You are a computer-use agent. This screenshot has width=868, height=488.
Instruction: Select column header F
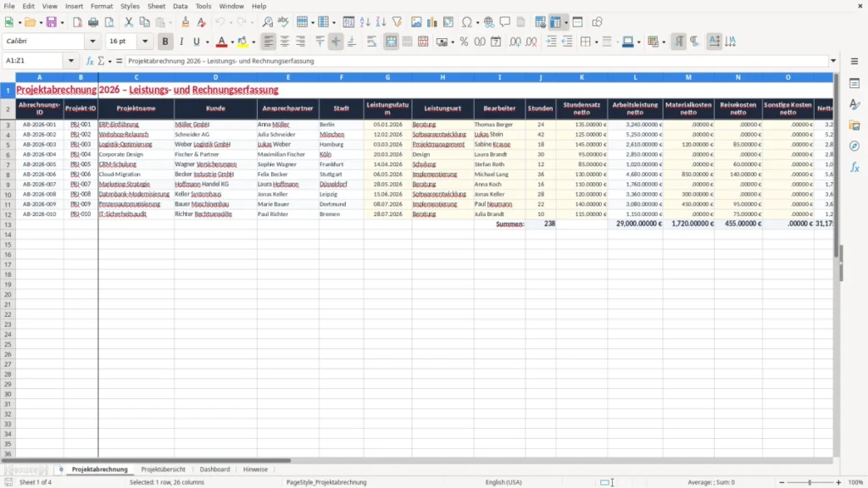(x=341, y=77)
